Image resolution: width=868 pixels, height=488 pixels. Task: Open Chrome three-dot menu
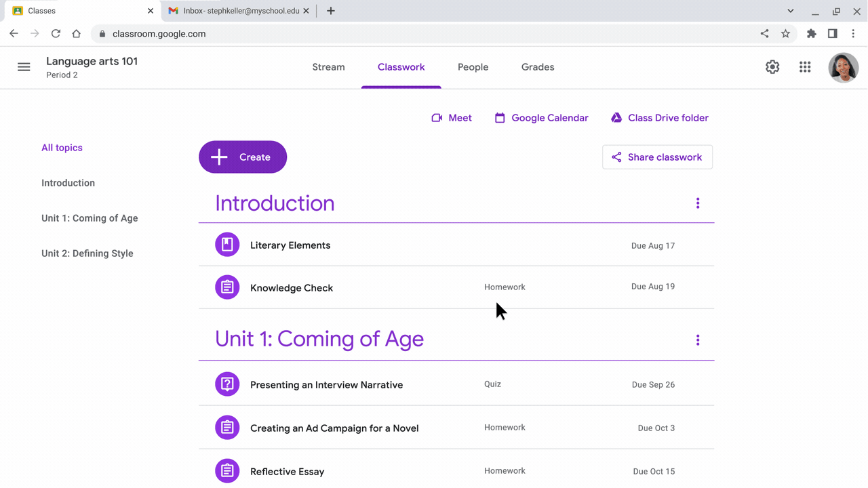[853, 33]
